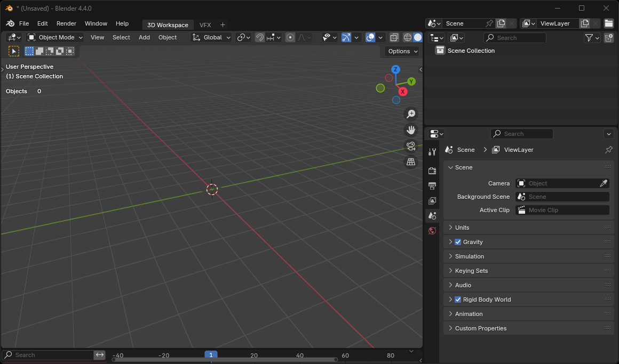The height and width of the screenshot is (364, 619).
Task: Click the timeline horizontal scrollbar
Action: pos(224,360)
